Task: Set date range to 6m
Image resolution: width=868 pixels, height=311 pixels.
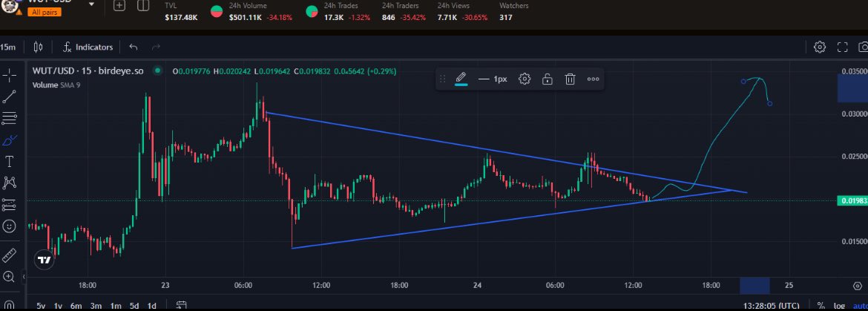Action: click(x=76, y=306)
